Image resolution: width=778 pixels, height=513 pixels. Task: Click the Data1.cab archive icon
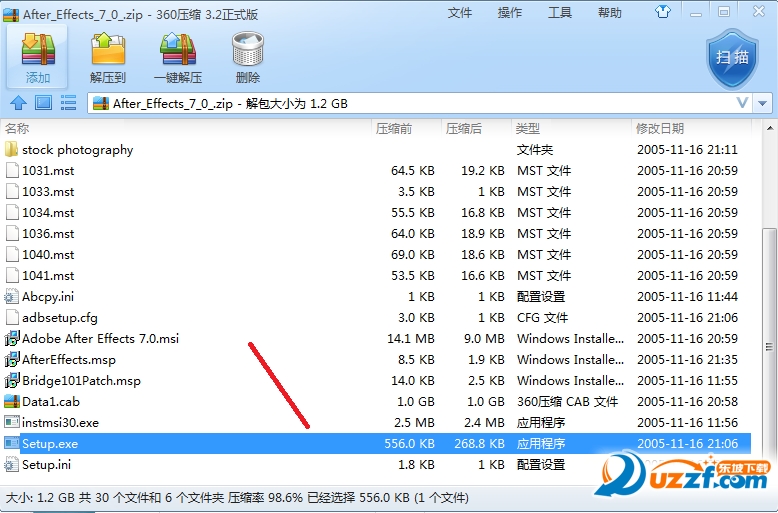pyautogui.click(x=11, y=401)
